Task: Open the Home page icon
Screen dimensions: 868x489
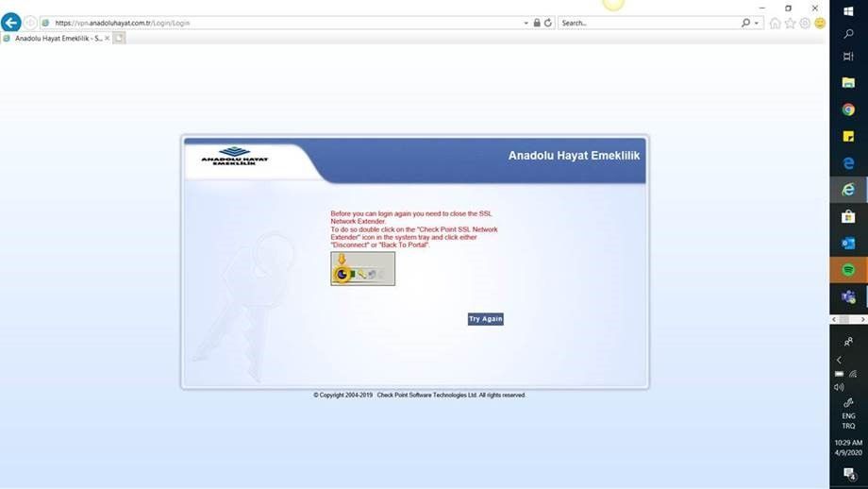Action: tap(775, 24)
